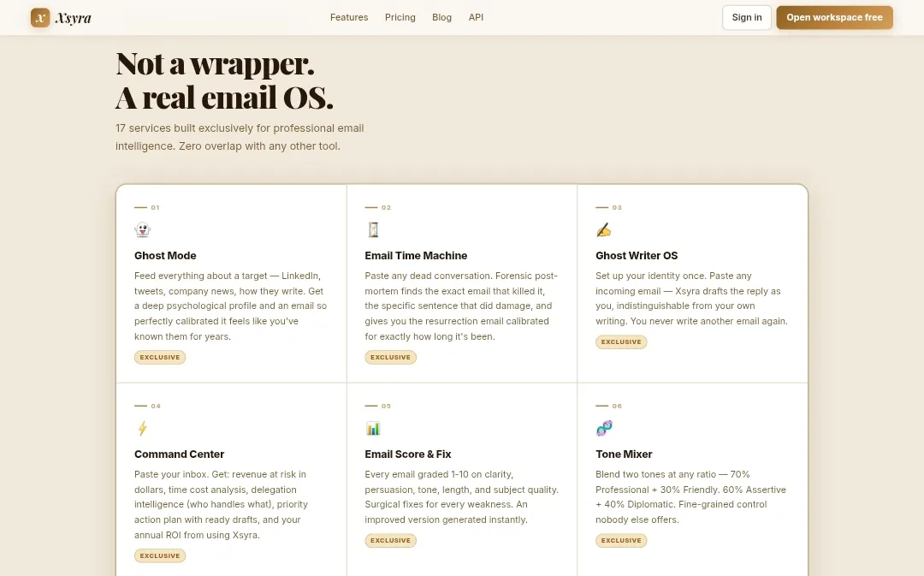
Task: Click the DNA icon for Tone Mixer
Action: (604, 428)
